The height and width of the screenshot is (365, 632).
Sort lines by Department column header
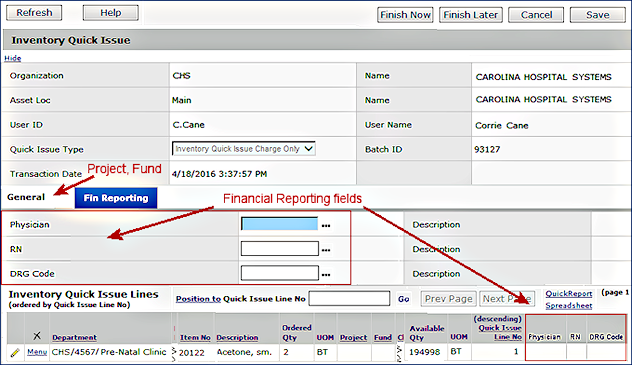pos(74,338)
